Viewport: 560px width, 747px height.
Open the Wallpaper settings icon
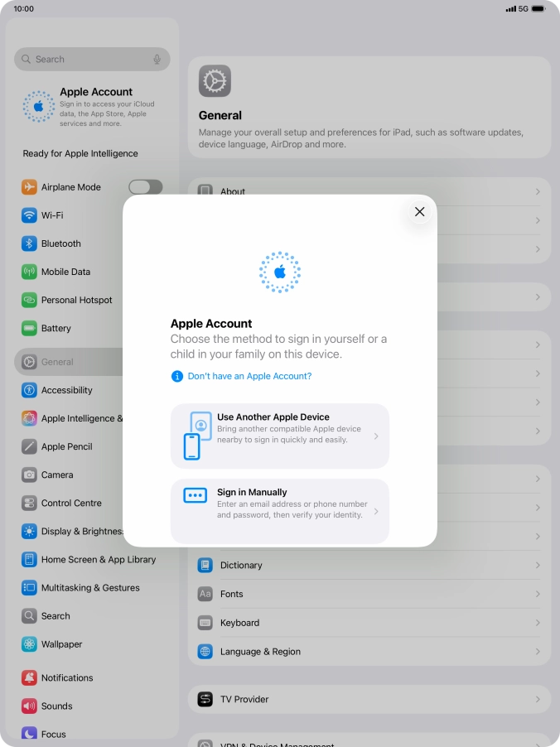[30, 644]
